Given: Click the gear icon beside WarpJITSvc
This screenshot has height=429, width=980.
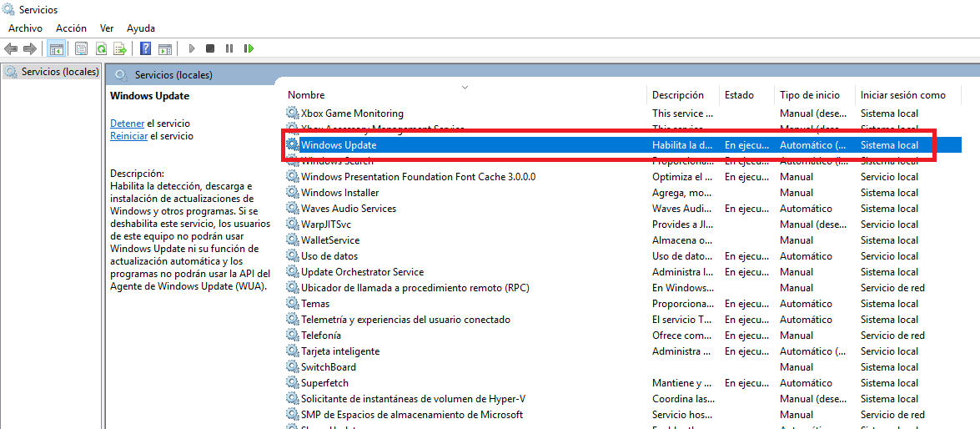Looking at the screenshot, I should (x=293, y=224).
